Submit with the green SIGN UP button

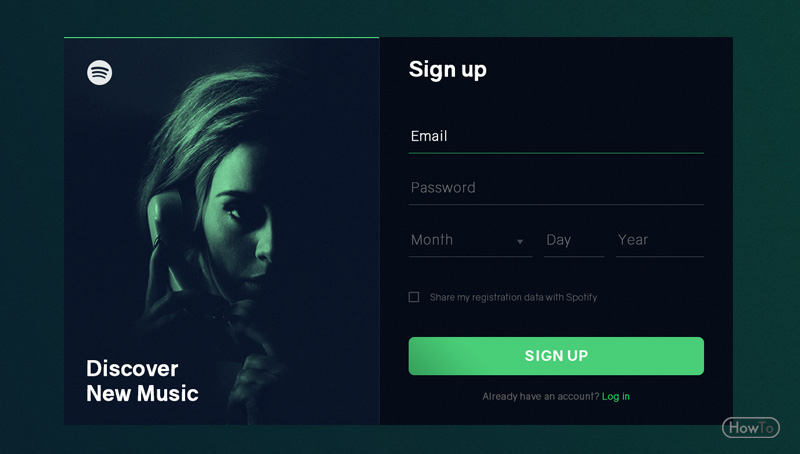pyautogui.click(x=556, y=356)
